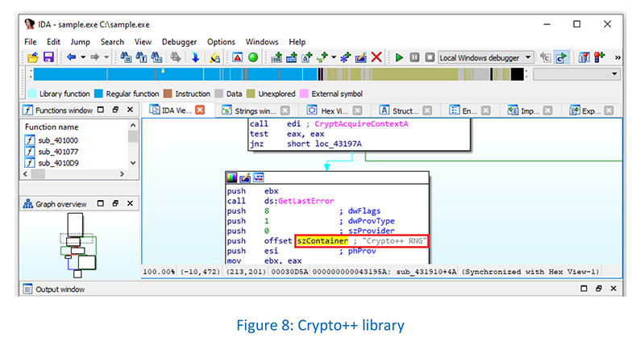This screenshot has width=644, height=346.
Task: Switch to the Structures tab
Action: coord(405,110)
